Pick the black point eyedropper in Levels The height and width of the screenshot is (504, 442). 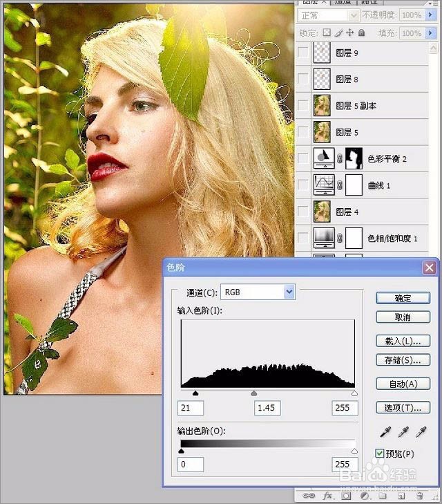click(x=385, y=432)
